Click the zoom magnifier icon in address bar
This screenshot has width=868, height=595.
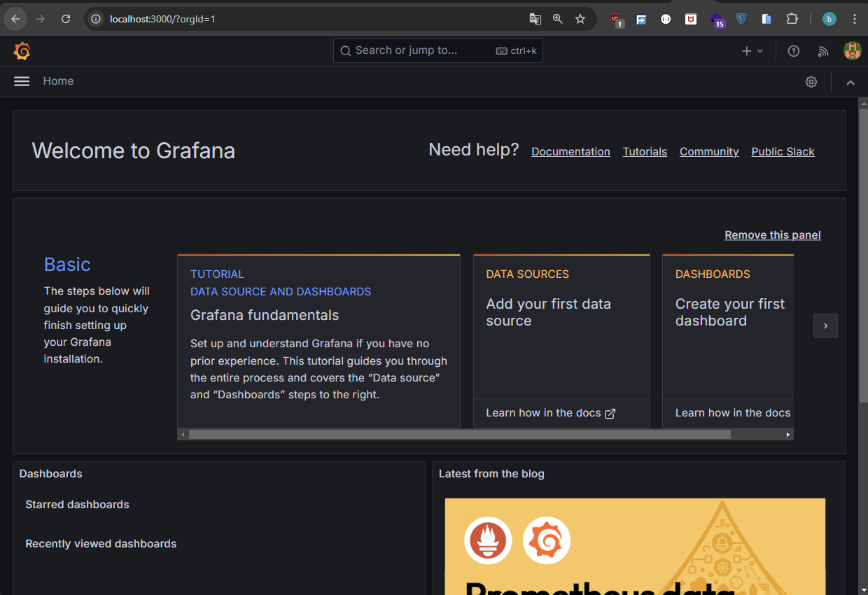click(x=558, y=19)
